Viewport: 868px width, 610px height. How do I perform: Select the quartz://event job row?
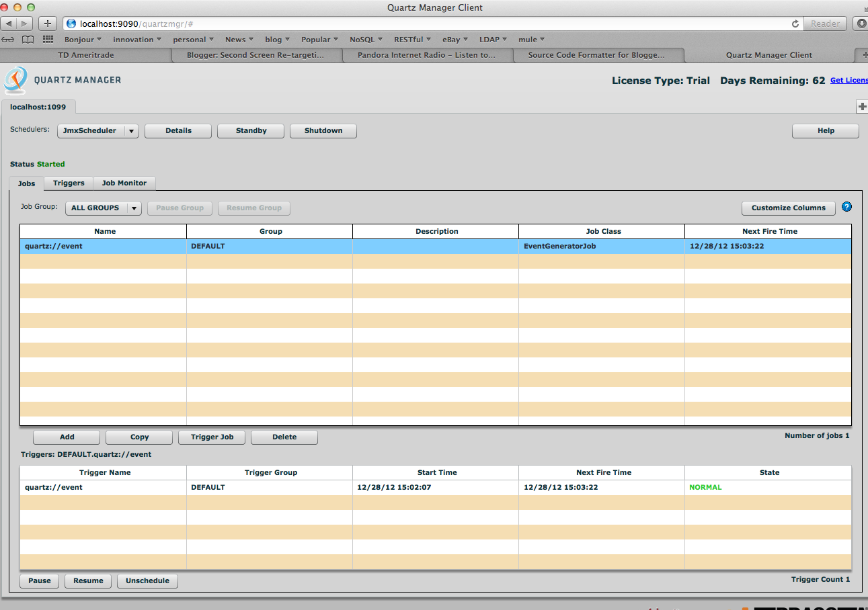click(104, 246)
